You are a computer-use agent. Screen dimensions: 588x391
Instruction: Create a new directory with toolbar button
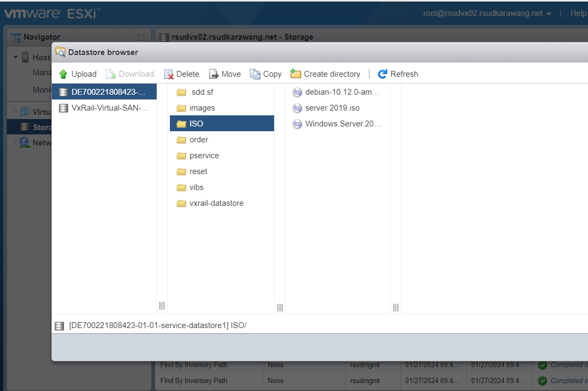[x=325, y=74]
